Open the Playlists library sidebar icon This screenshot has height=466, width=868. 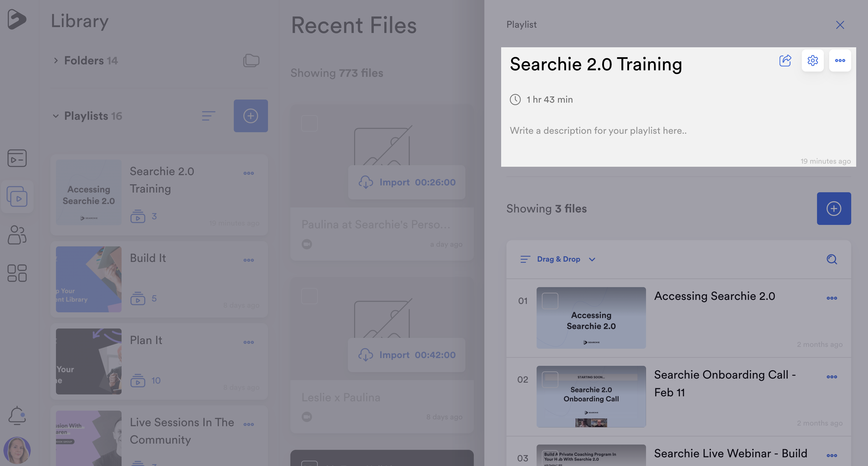coord(17,197)
